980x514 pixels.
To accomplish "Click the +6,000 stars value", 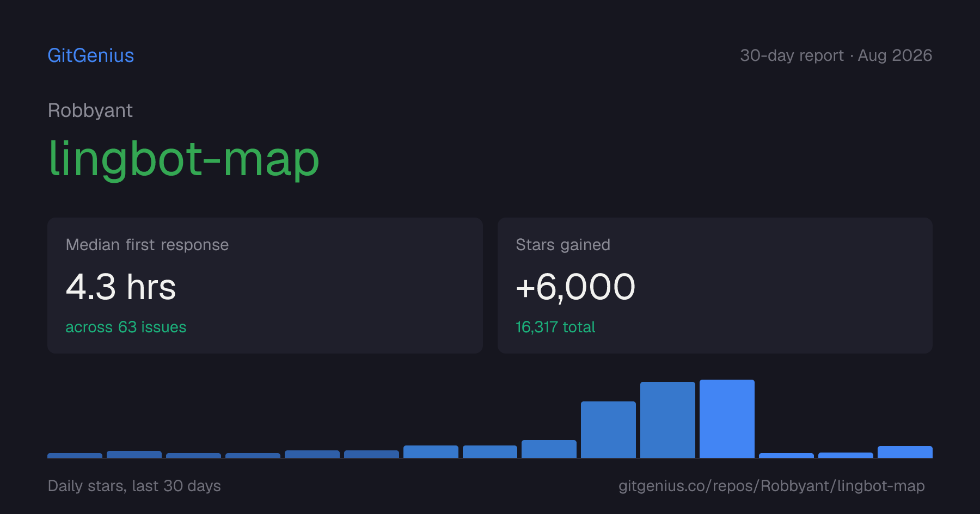I will (x=575, y=287).
